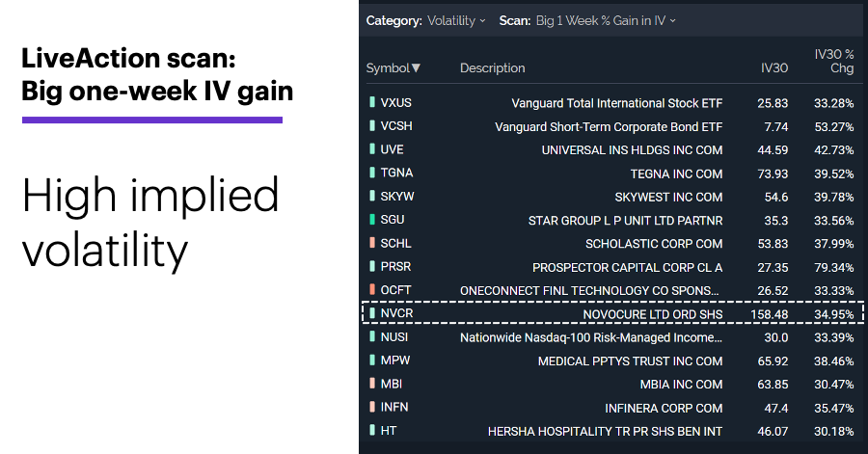868x454 pixels.
Task: Click the red indicator bar beside INFN
Action: coord(372,407)
